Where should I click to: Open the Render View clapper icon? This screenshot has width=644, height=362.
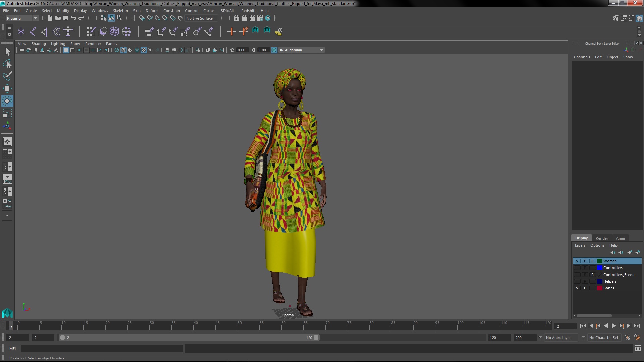click(236, 18)
